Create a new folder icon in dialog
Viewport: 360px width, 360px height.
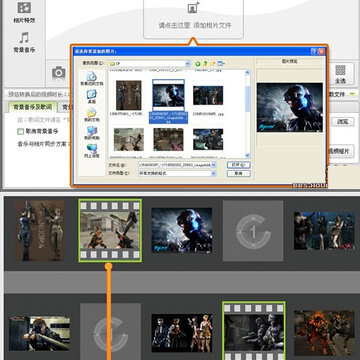point(213,63)
